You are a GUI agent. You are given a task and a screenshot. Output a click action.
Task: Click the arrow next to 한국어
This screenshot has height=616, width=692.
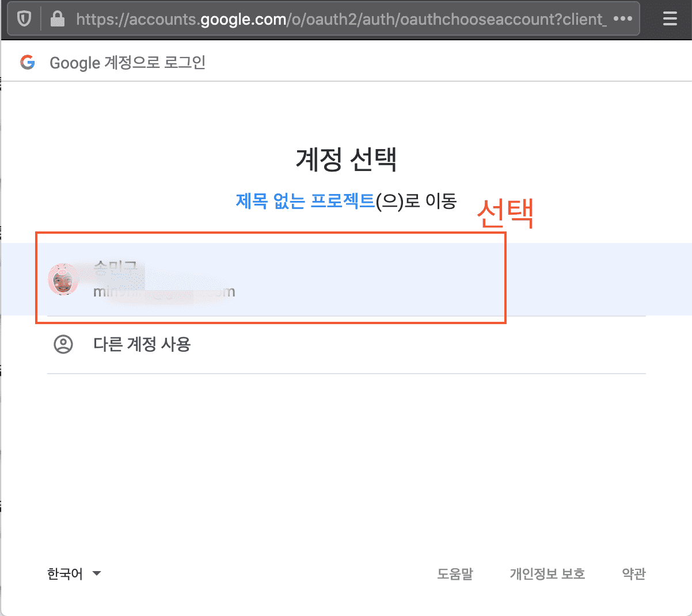point(97,573)
